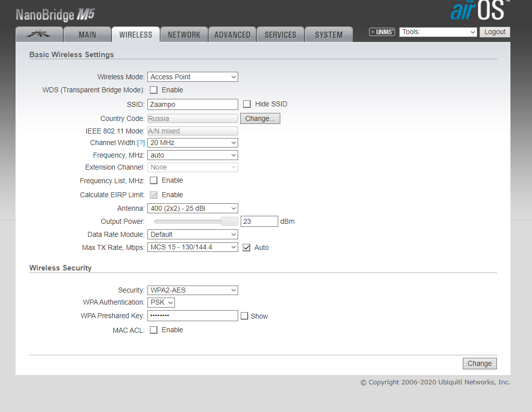
Task: Open the Wireless Mode dropdown
Action: coord(193,77)
